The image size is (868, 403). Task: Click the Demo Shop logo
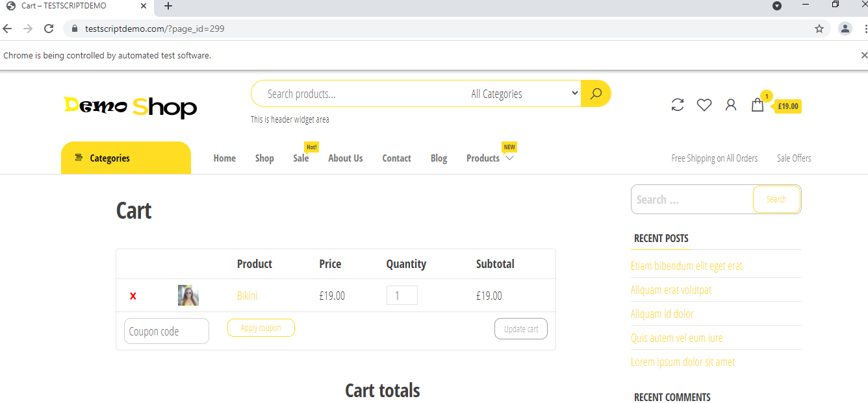click(130, 106)
